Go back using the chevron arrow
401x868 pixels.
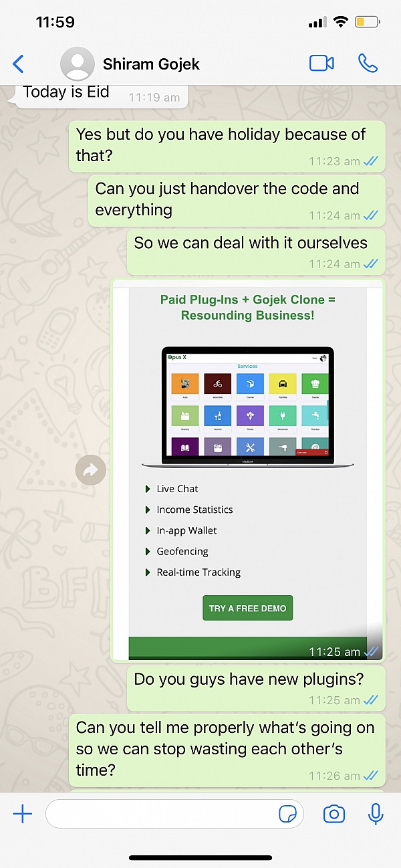pos(18,64)
